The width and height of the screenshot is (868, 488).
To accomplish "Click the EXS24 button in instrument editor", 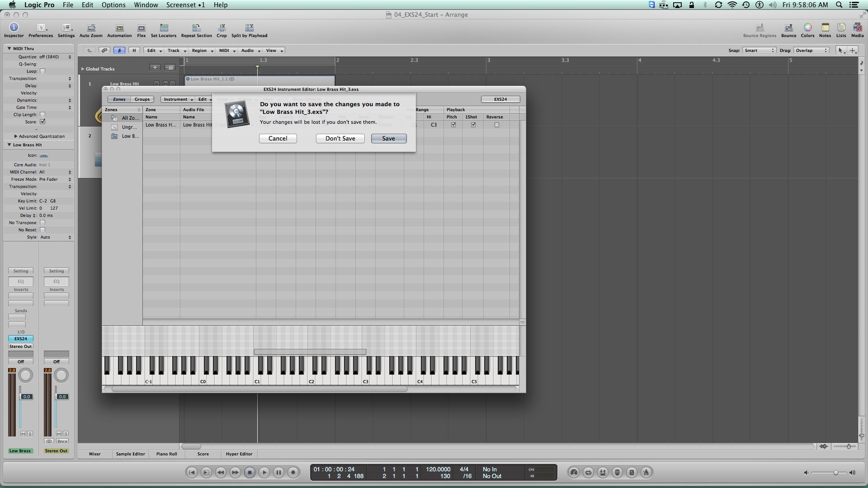I will [500, 99].
